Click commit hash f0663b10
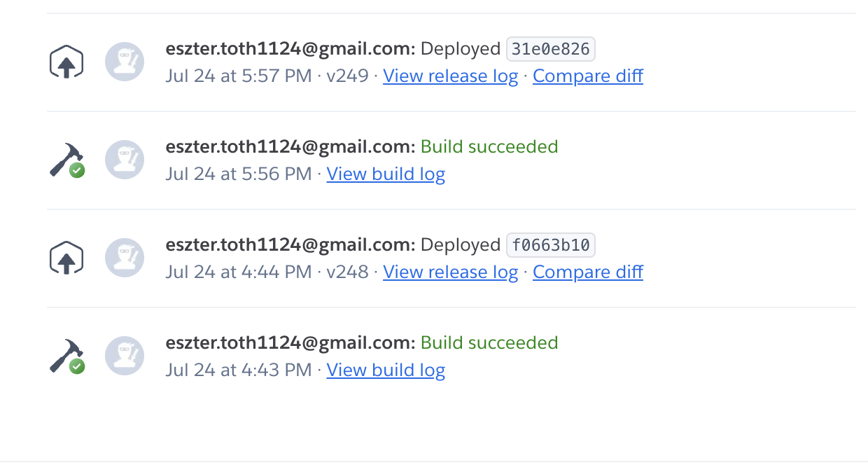868x465 pixels. coord(551,245)
